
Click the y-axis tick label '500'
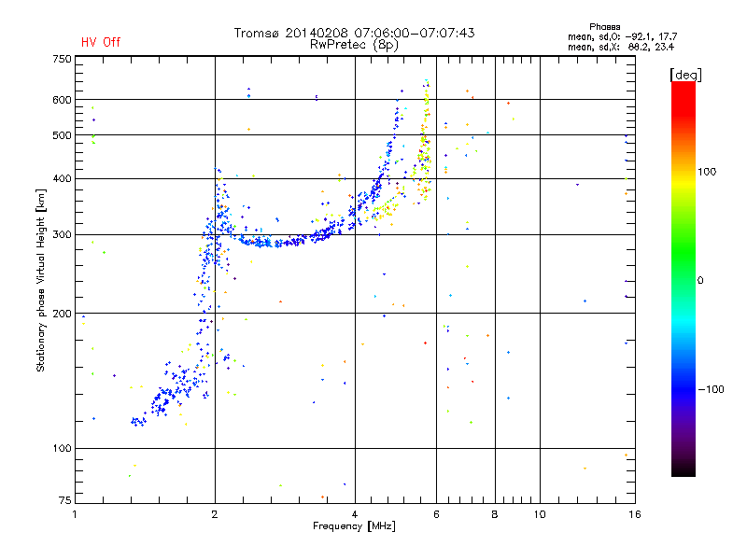pyautogui.click(x=62, y=135)
